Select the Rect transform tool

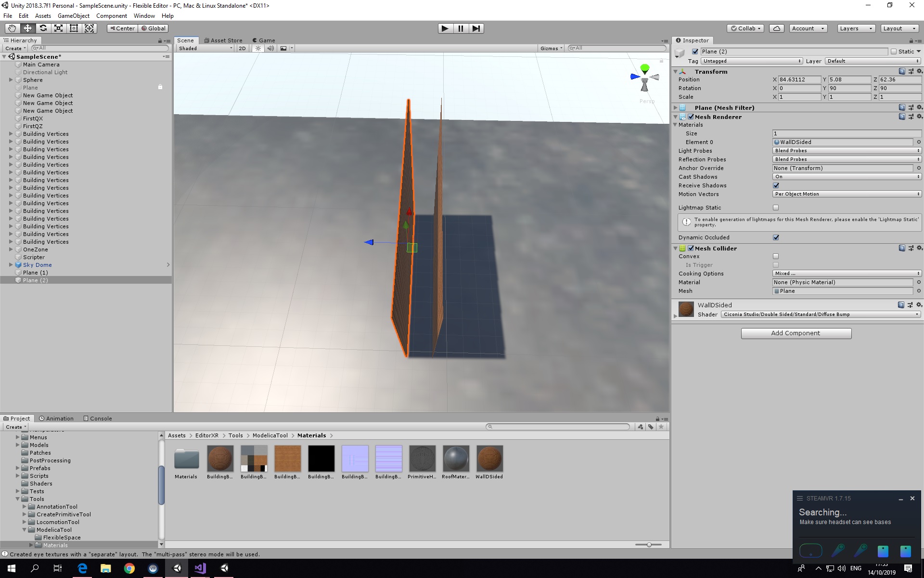pos(74,28)
